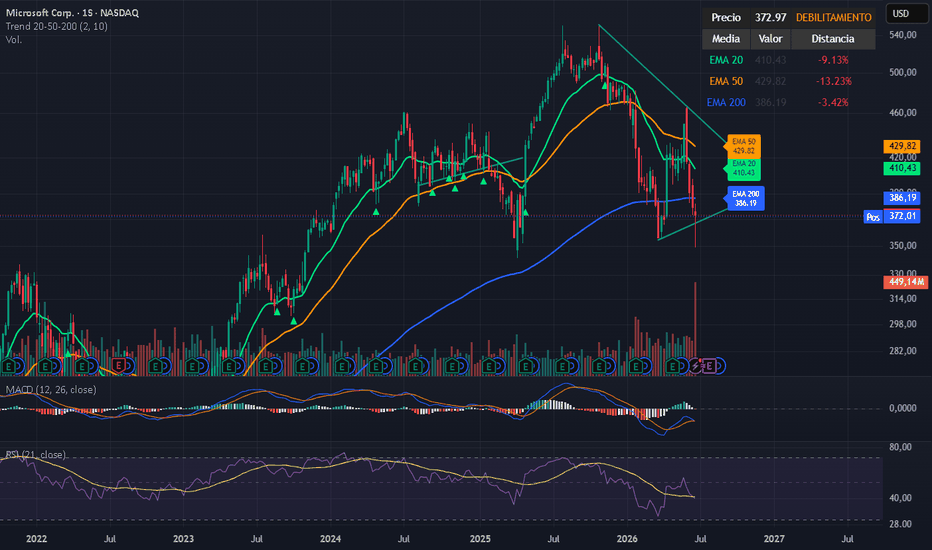Click the 2026 time axis label
This screenshot has height=550, width=932.
tap(627, 539)
